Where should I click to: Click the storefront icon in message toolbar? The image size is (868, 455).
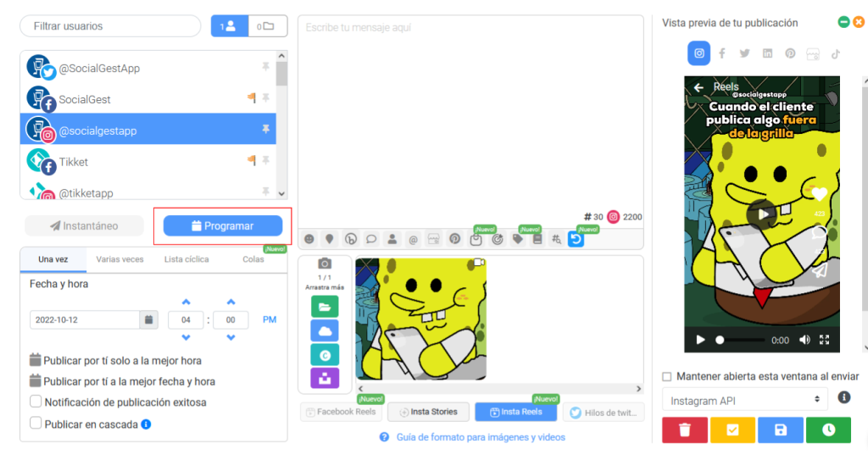[x=433, y=239]
